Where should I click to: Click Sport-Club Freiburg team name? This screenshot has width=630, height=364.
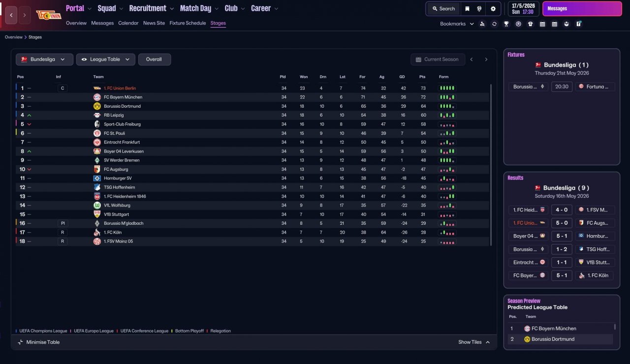pos(122,124)
